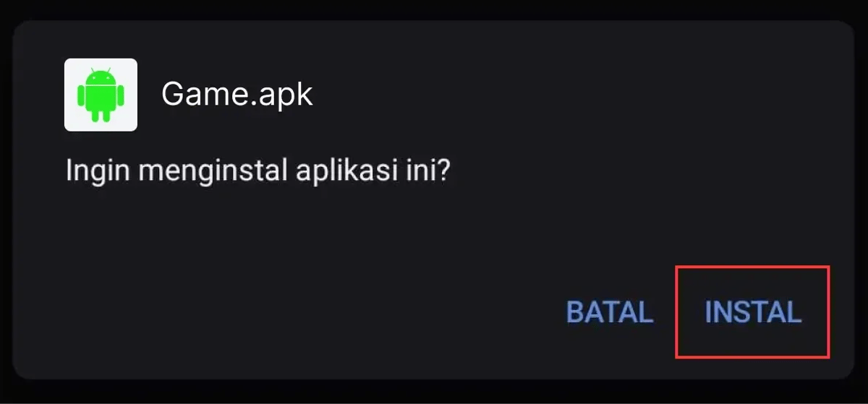Click the file name Game.apk

point(237,94)
